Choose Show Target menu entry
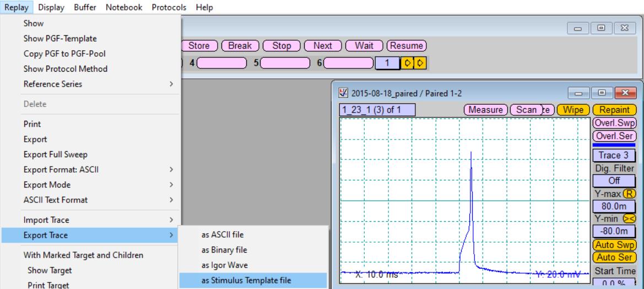The height and width of the screenshot is (289, 644). (x=91, y=270)
